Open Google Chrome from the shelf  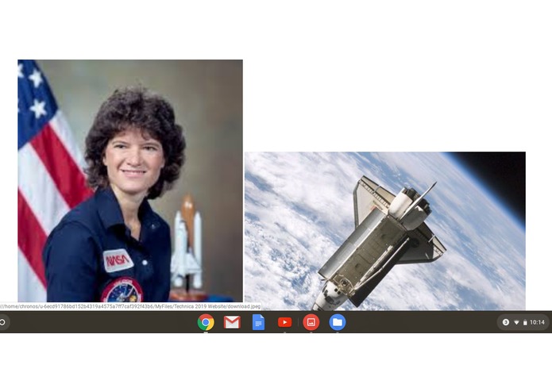(x=206, y=322)
